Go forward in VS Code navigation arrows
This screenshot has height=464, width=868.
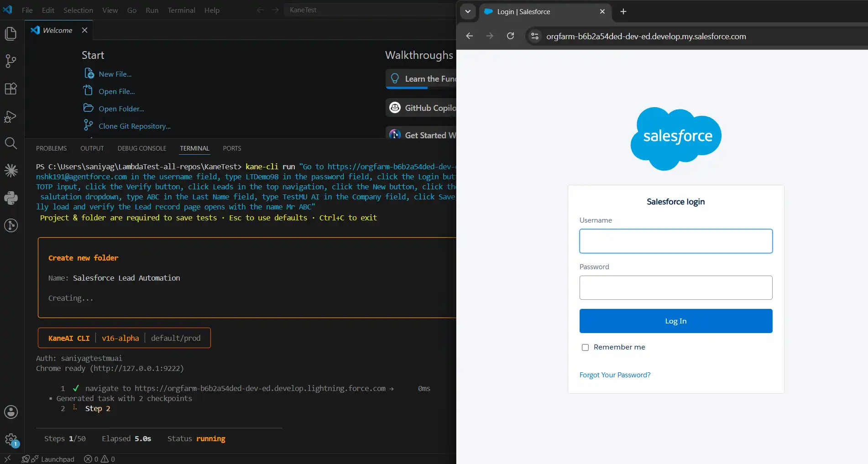(275, 10)
